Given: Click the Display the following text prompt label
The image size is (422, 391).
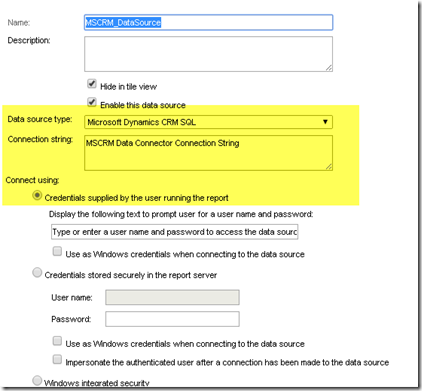Looking at the screenshot, I should pyautogui.click(x=181, y=214).
